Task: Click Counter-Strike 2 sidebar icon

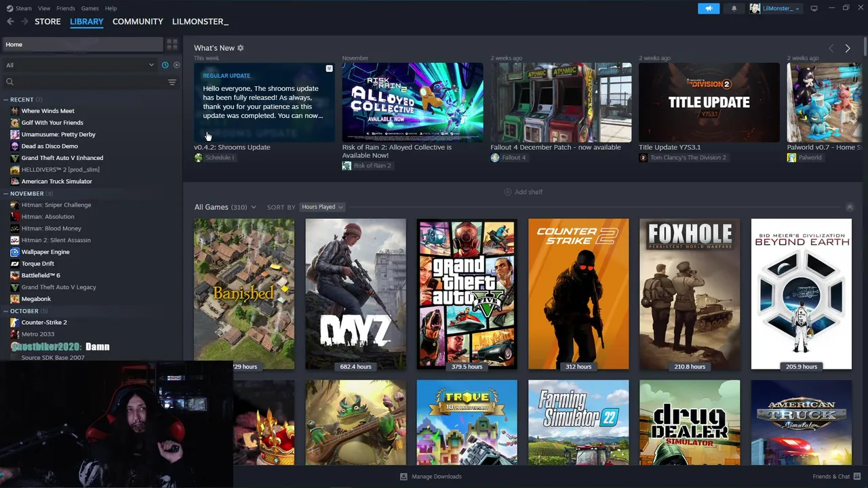Action: pos(15,322)
